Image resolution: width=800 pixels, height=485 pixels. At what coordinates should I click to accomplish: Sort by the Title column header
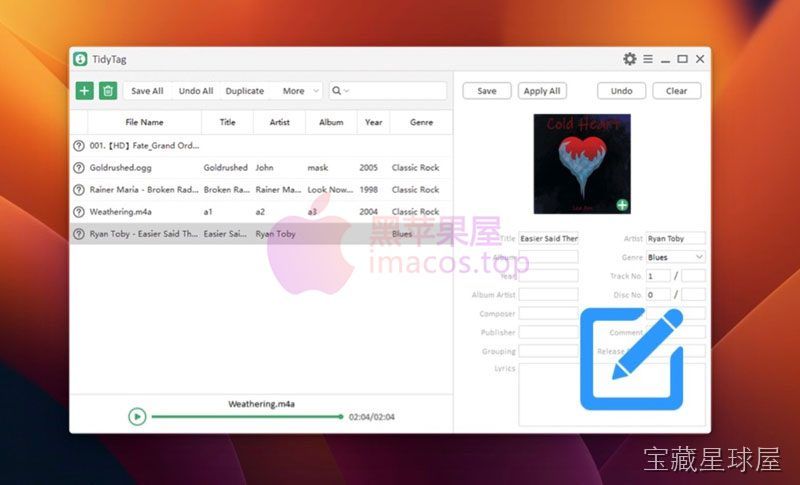click(228, 122)
